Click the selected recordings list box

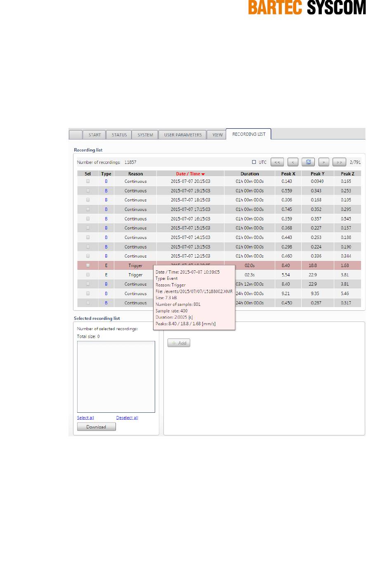(x=116, y=377)
